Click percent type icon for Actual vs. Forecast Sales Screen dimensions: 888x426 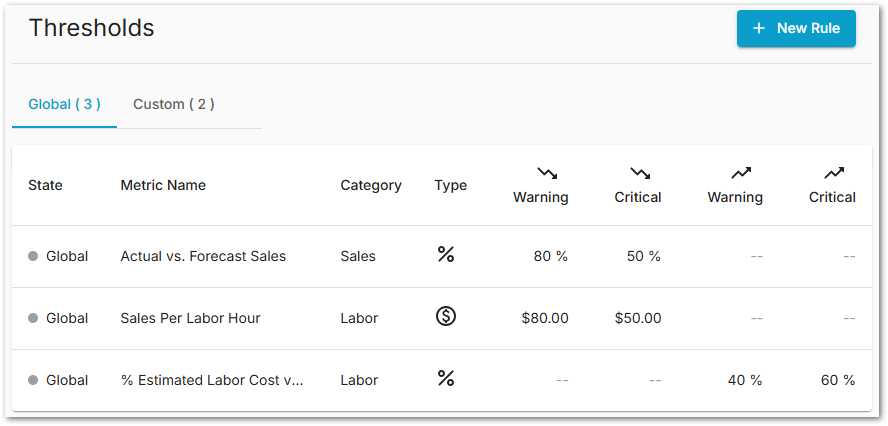pos(446,255)
